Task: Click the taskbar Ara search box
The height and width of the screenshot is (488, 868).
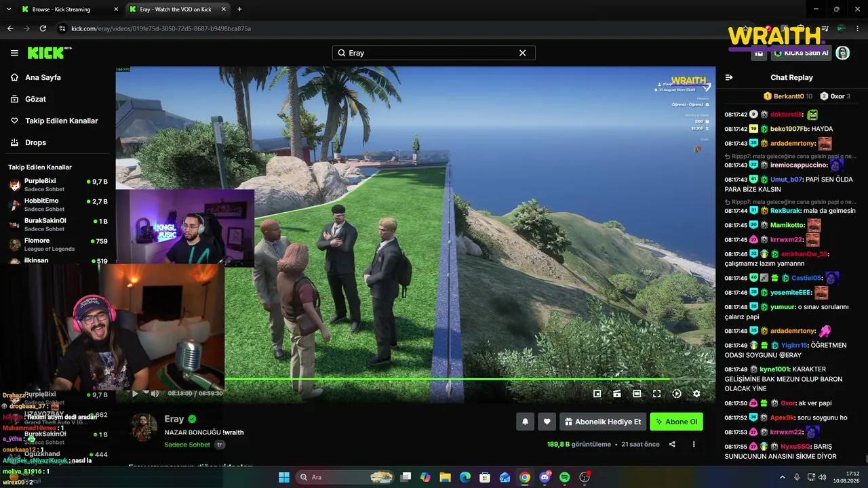Action: (x=346, y=477)
